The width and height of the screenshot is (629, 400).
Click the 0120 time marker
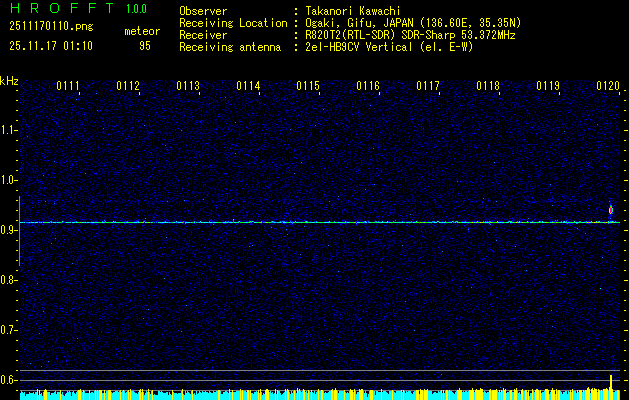608,86
